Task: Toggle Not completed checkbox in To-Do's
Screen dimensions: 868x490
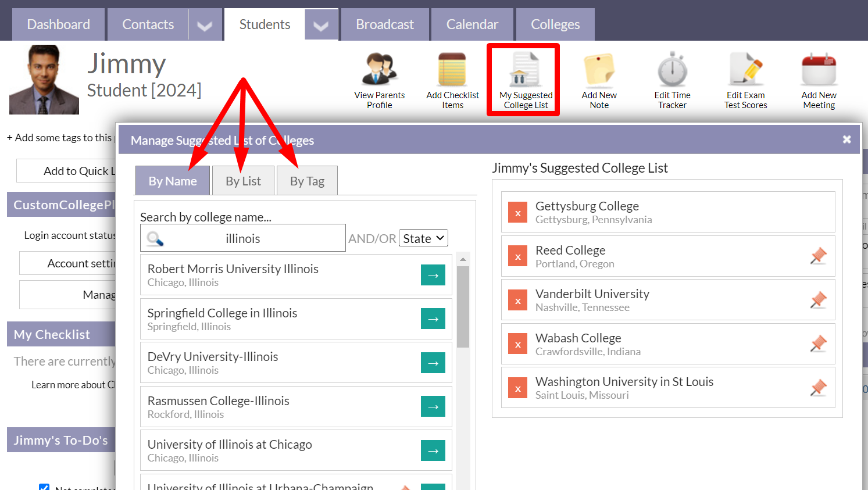Action: 44,487
